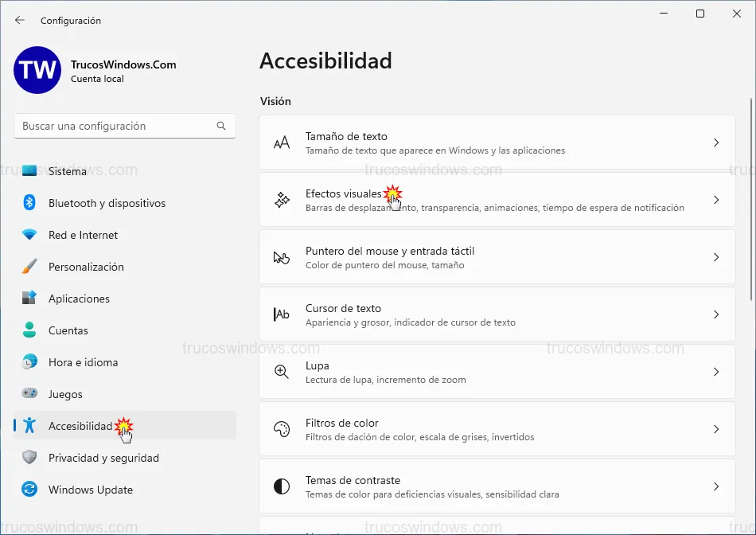Click the Bluetooth icon in sidebar
The image size is (756, 535).
(29, 203)
